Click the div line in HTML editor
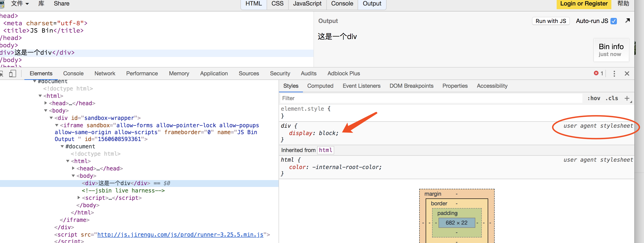Image resolution: width=644 pixels, height=243 pixels. point(157,53)
